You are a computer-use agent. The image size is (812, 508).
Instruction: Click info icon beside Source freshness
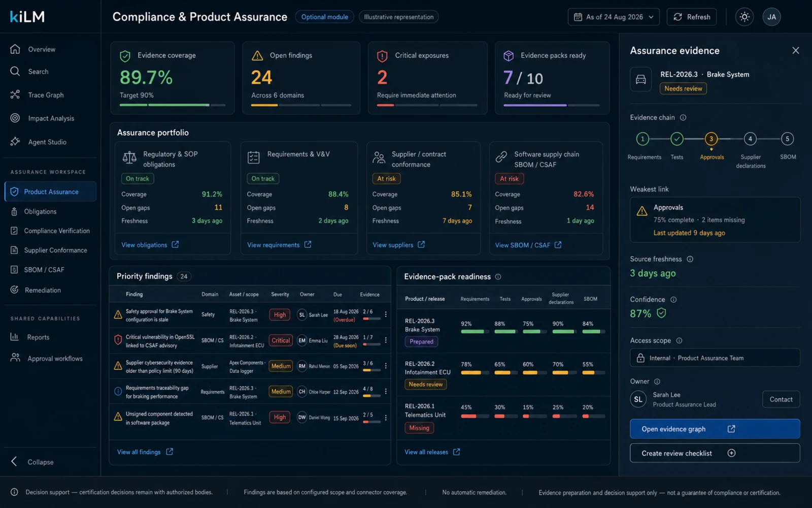pos(690,259)
